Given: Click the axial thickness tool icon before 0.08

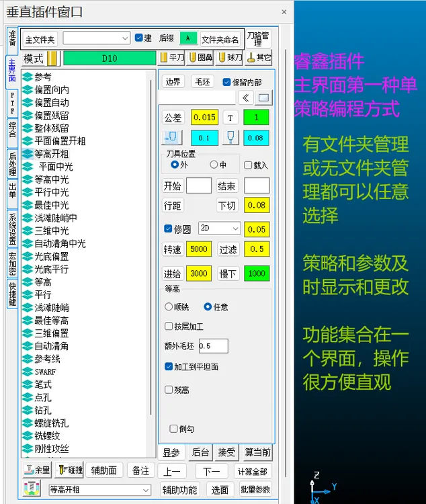Looking at the screenshot, I should 230,138.
